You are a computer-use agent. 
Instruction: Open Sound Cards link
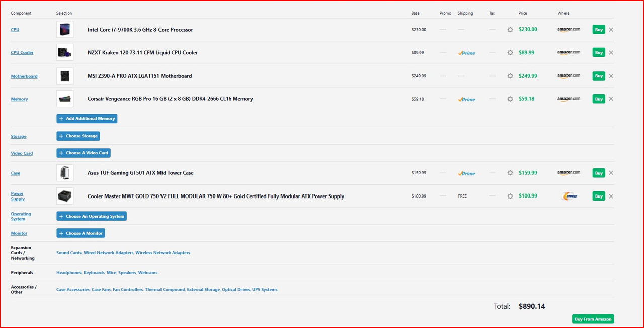[x=69, y=253]
